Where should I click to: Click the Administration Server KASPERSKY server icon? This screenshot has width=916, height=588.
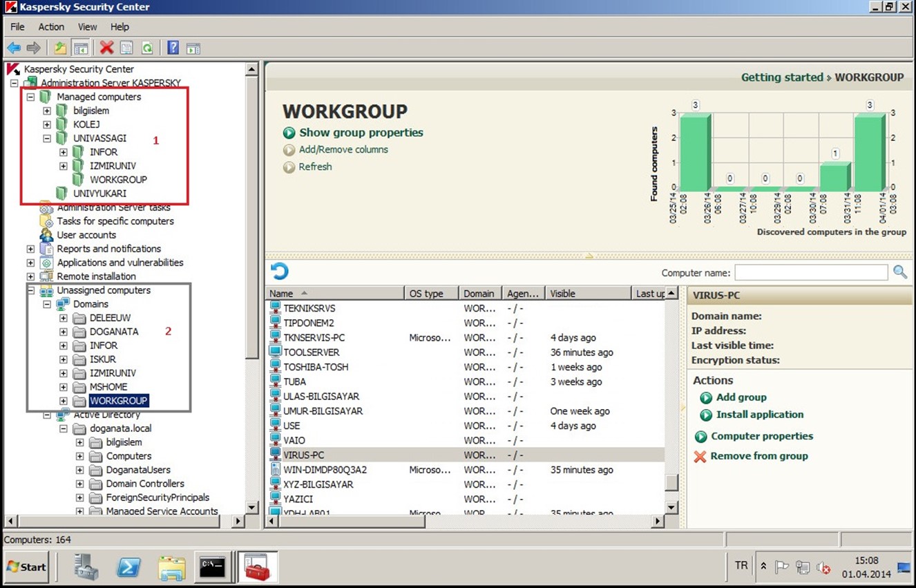coord(31,83)
